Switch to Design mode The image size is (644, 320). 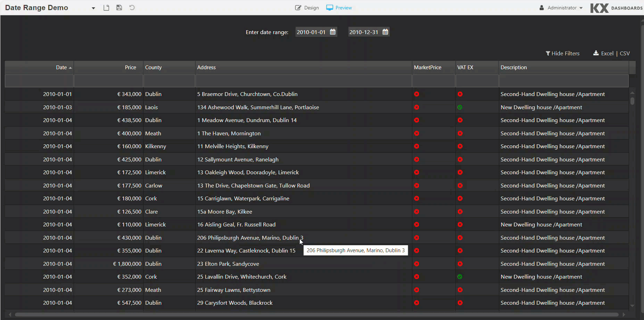(307, 8)
